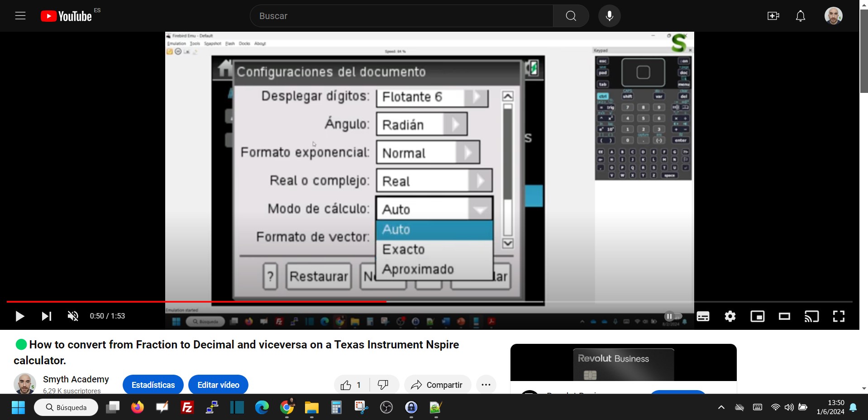Click Compartir to share the video
Screen dimensions: 868x420
coord(437,385)
